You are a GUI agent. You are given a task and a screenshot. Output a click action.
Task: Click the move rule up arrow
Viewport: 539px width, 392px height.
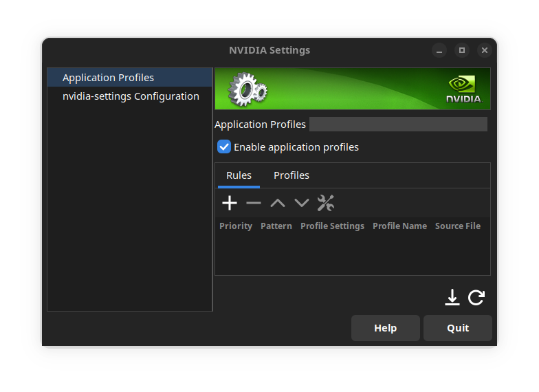coord(278,203)
